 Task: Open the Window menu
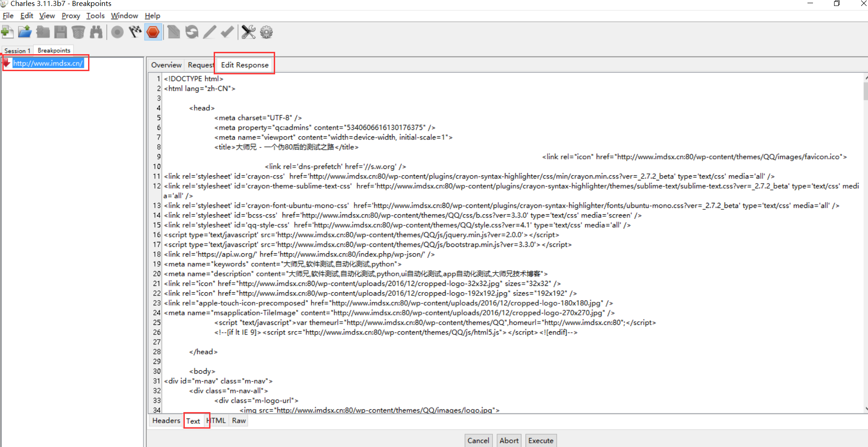point(124,16)
